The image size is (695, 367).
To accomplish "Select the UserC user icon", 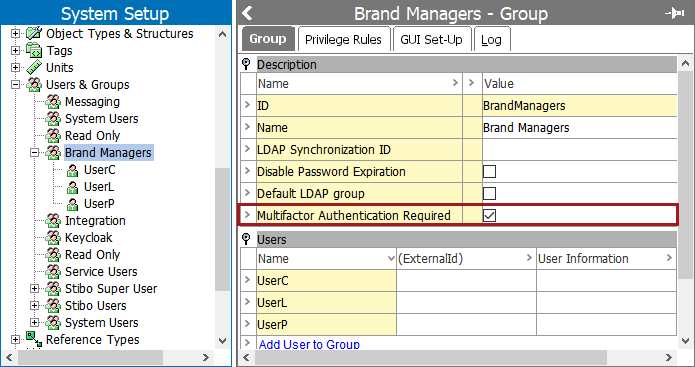I will (x=72, y=170).
